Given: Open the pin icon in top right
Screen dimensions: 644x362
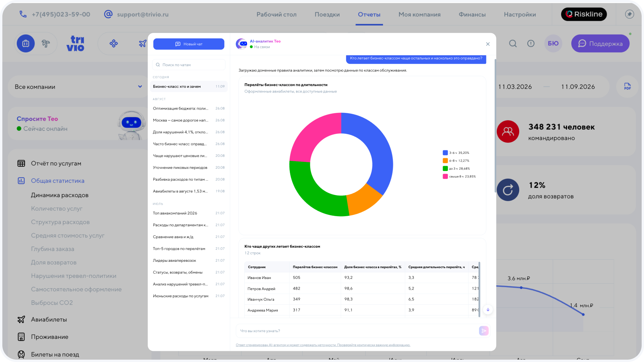Looking at the screenshot, I should pos(629,14).
